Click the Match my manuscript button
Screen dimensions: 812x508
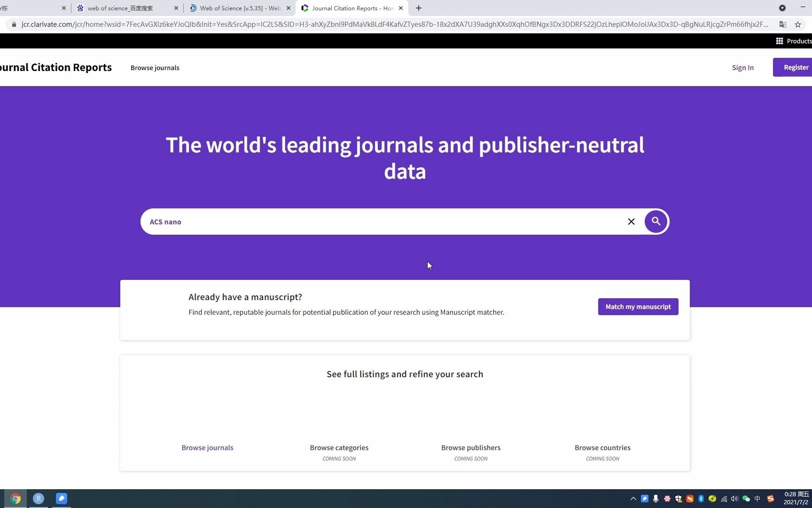[638, 307]
